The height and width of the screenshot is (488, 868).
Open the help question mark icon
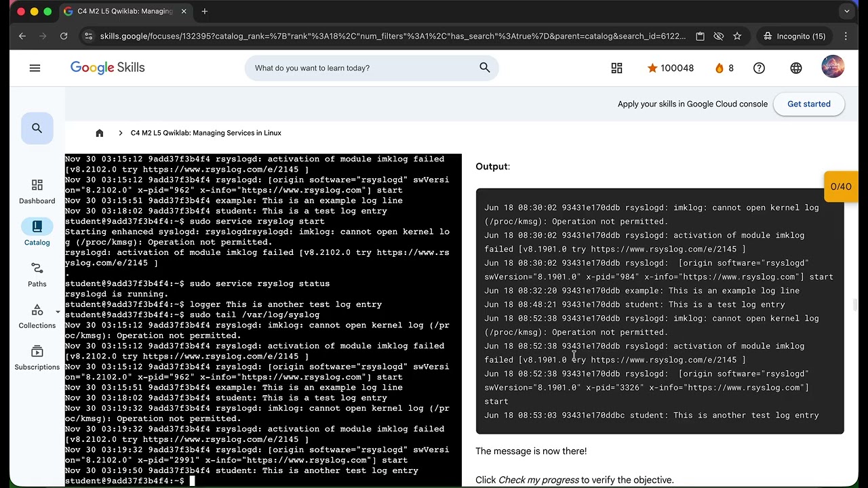coord(759,68)
